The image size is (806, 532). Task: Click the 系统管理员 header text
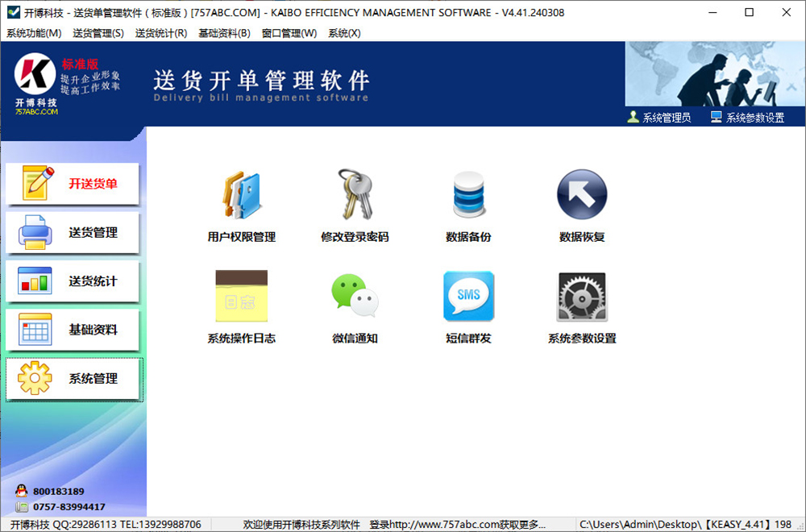pyautogui.click(x=667, y=118)
